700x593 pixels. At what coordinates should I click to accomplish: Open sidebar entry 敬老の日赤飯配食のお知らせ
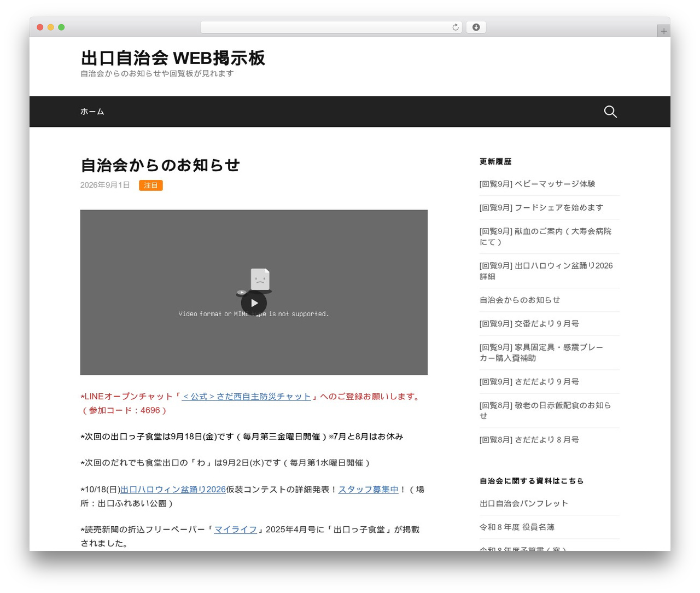(545, 410)
